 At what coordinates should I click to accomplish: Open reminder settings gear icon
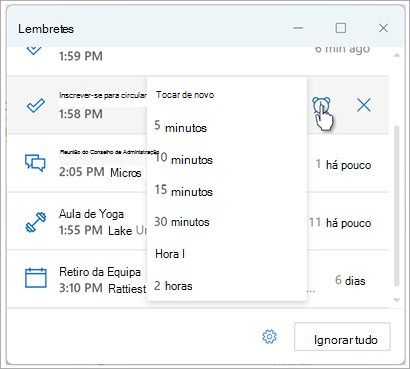(x=269, y=337)
